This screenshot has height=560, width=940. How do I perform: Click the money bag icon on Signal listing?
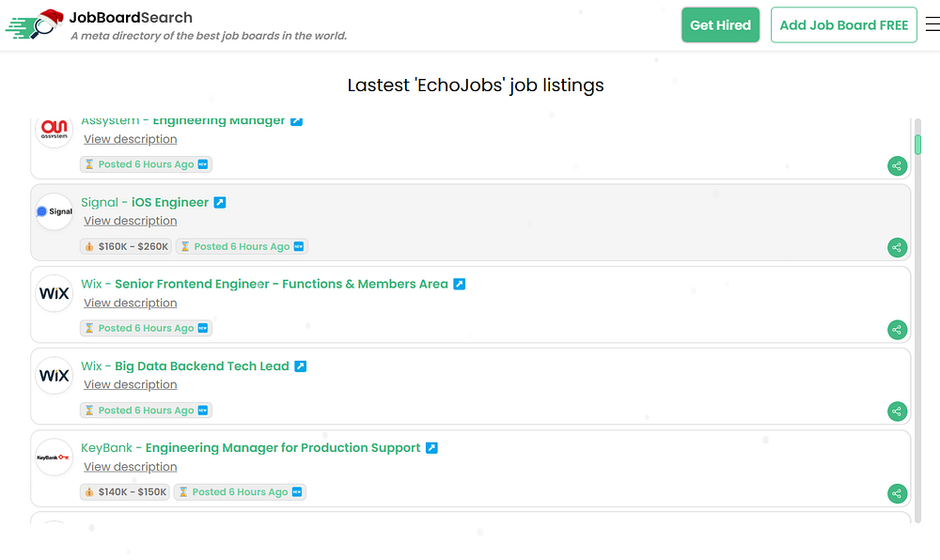pos(89,247)
